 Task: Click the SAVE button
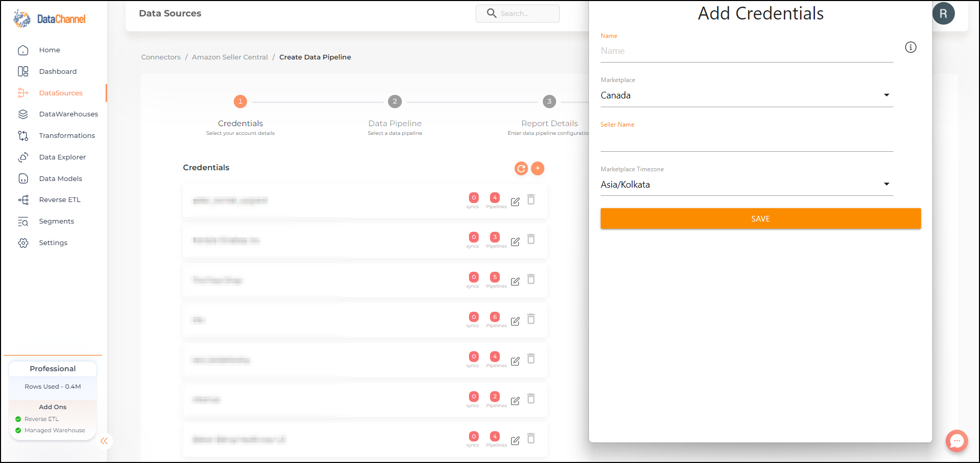(x=761, y=218)
